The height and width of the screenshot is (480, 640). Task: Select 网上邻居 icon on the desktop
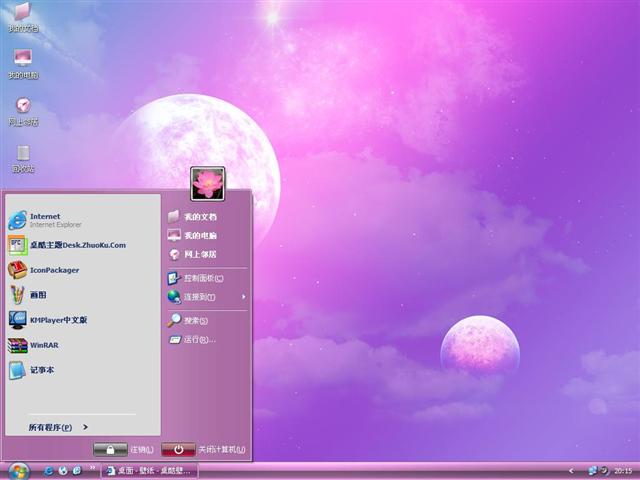pos(22,109)
